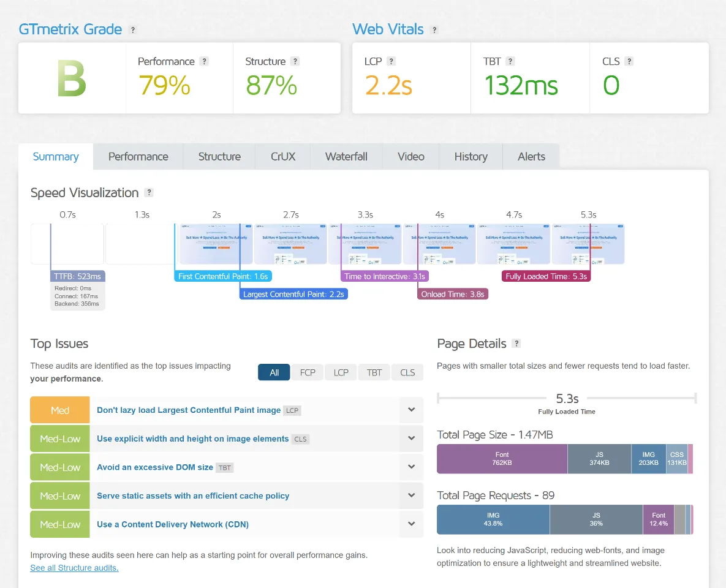The height and width of the screenshot is (588, 726).
Task: Open Speed Visualization help icon
Action: pos(149,192)
